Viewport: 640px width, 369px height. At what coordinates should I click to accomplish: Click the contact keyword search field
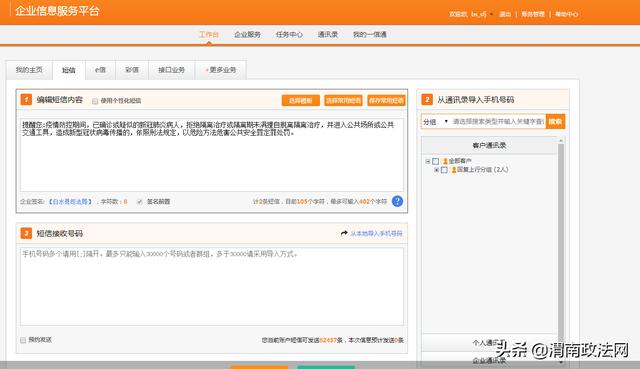point(498,122)
